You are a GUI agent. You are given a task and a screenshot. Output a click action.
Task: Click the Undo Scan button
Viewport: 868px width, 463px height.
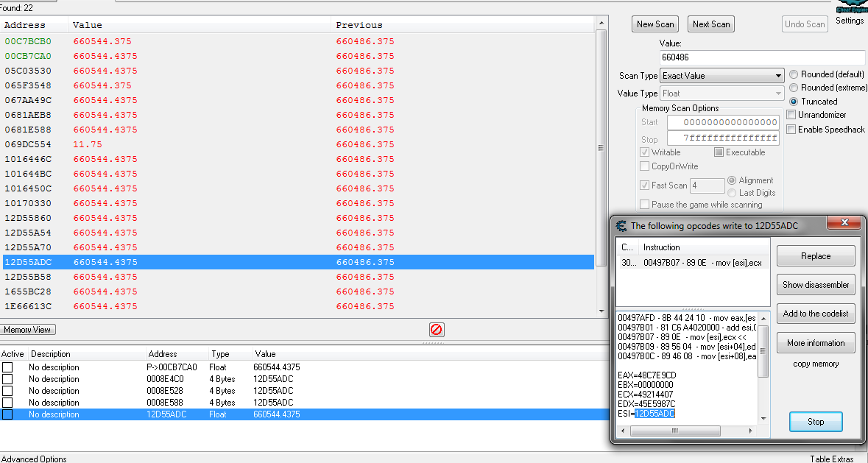pos(805,24)
